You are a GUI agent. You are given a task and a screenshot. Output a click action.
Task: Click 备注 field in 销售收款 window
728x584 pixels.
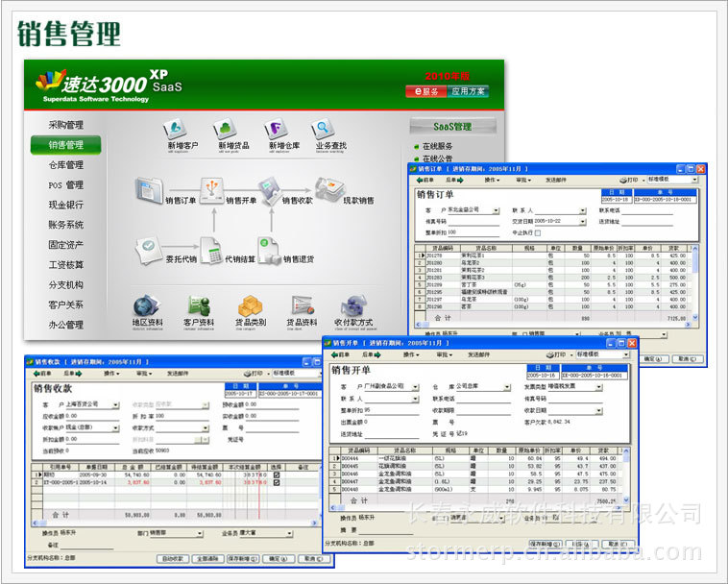pos(86,545)
